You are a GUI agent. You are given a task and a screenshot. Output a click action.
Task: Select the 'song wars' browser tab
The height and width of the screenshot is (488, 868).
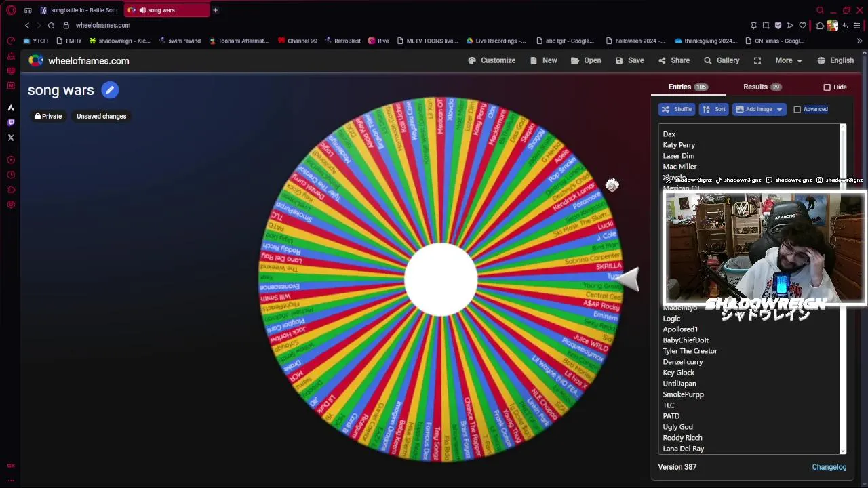pyautogui.click(x=167, y=10)
